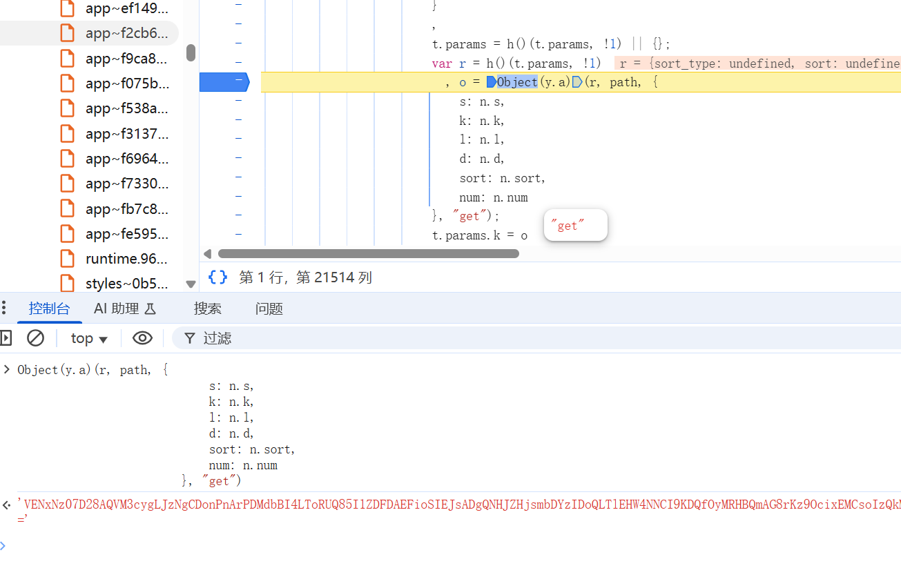
Task: Switch to the 问题 tab
Action: (x=269, y=308)
